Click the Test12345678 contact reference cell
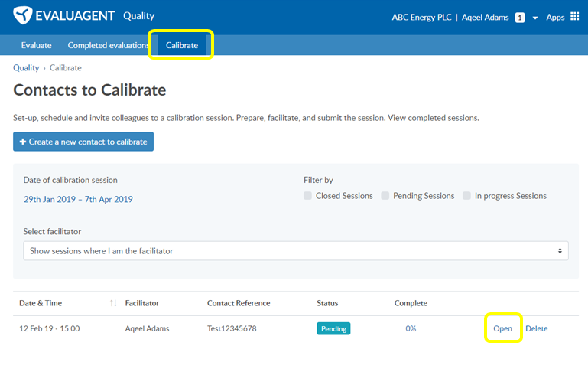The image size is (588, 372). 232,328
